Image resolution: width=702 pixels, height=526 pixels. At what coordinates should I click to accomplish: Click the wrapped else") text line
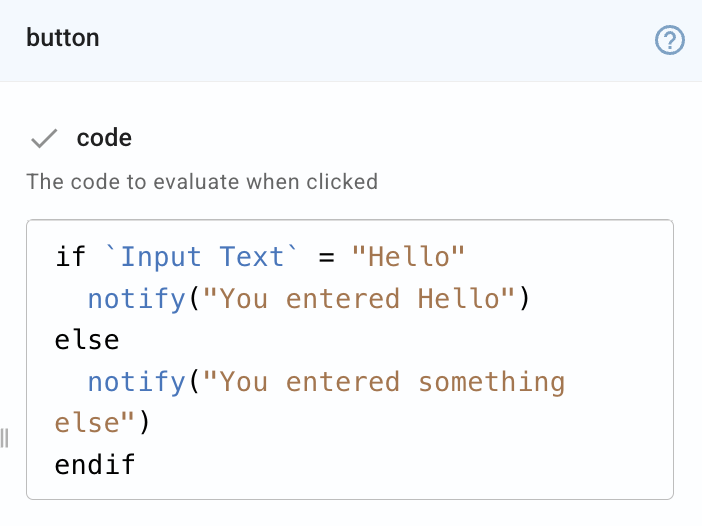tap(100, 423)
